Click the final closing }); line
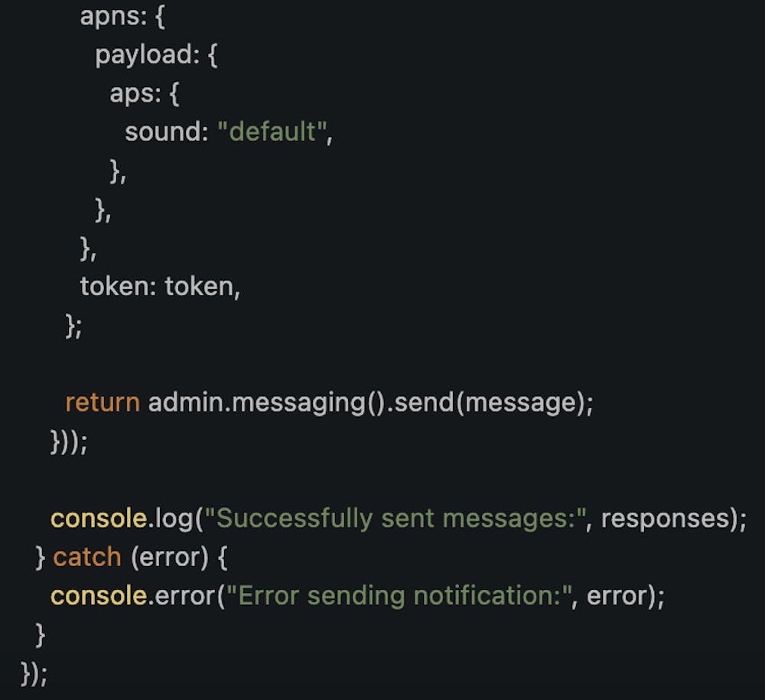765x700 pixels. (x=35, y=673)
